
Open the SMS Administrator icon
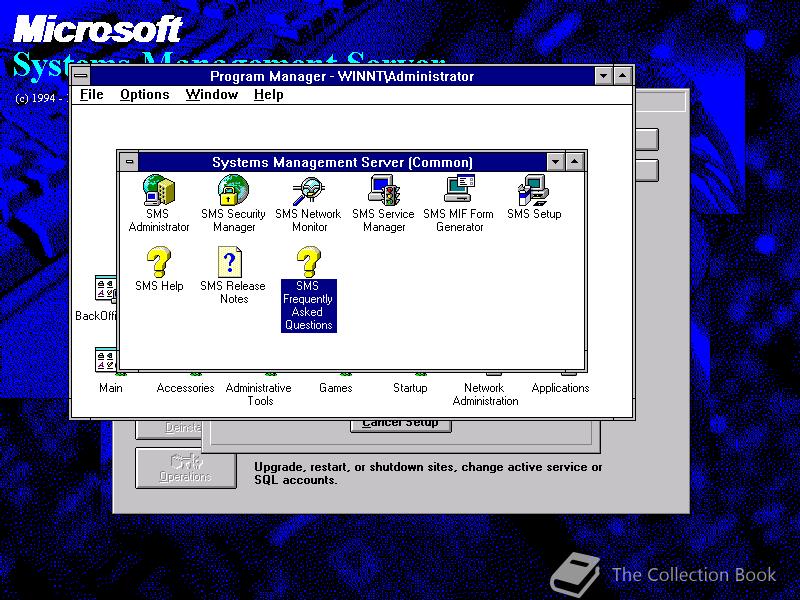coord(159,191)
